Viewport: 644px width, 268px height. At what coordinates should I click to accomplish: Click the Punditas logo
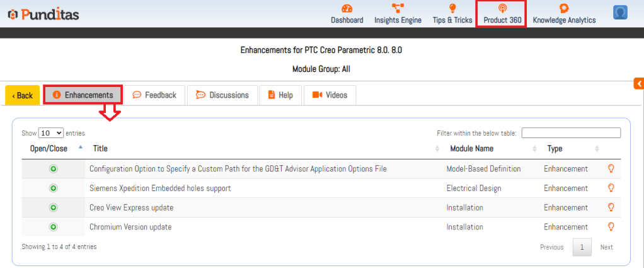pos(43,14)
